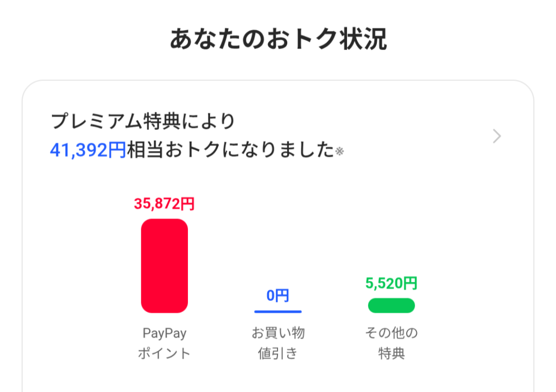Tap the ※ footnote mark
556x392 pixels.
[340, 151]
